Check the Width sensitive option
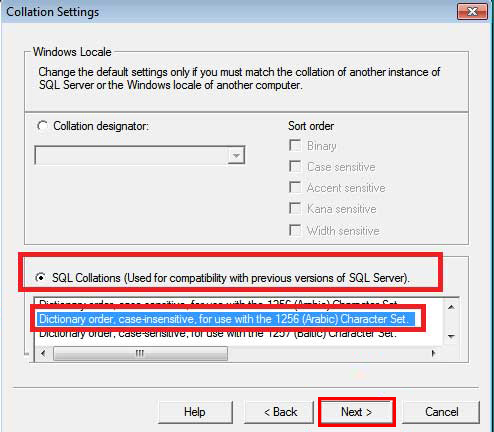Viewport: 494px width, 432px height. click(295, 230)
